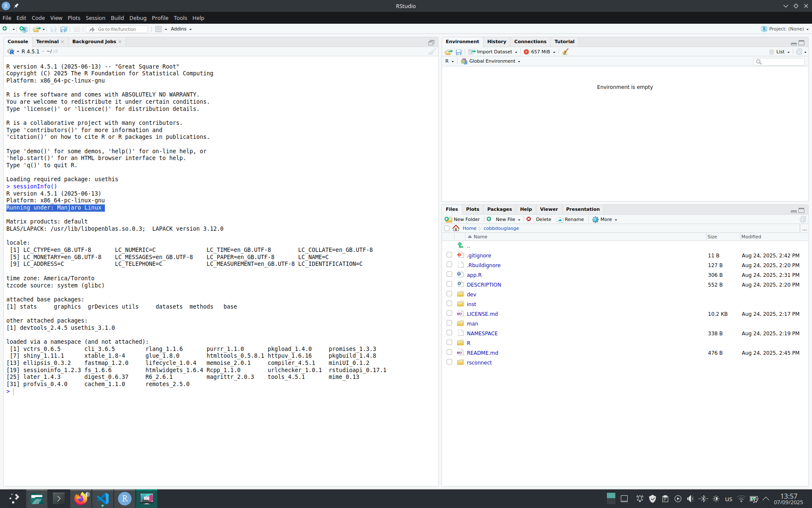Screen dimensions: 812x508
Task: Switch to the Packages tab
Action: tap(499, 209)
